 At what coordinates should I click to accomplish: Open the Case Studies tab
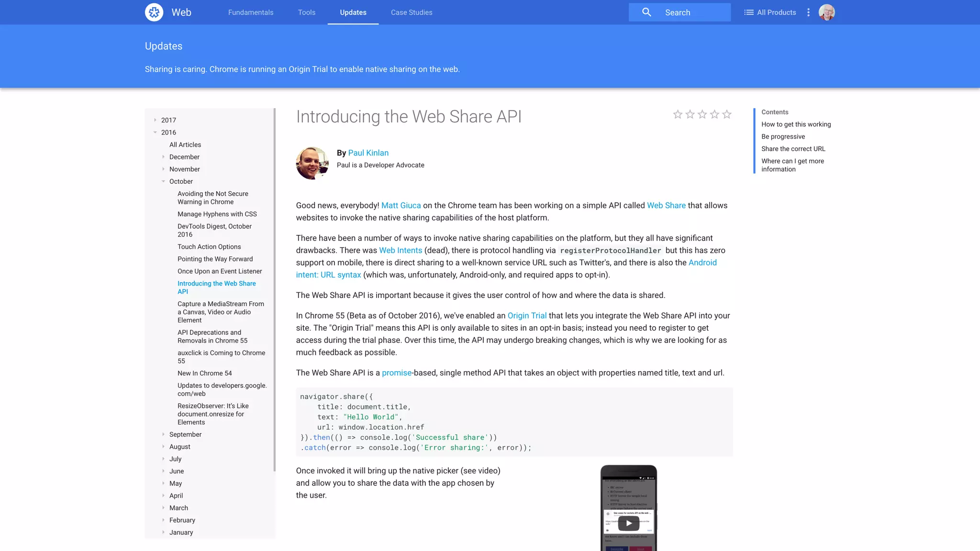pyautogui.click(x=412, y=12)
